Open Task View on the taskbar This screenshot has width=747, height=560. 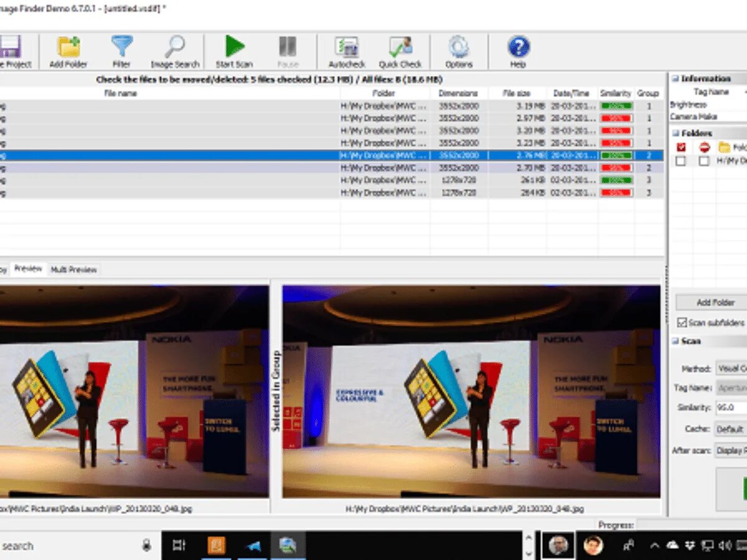tap(179, 546)
